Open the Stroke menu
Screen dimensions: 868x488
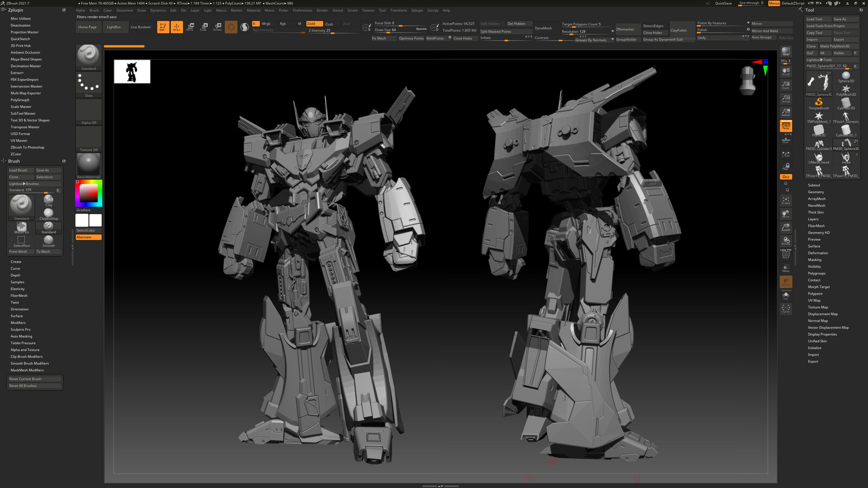coord(352,10)
